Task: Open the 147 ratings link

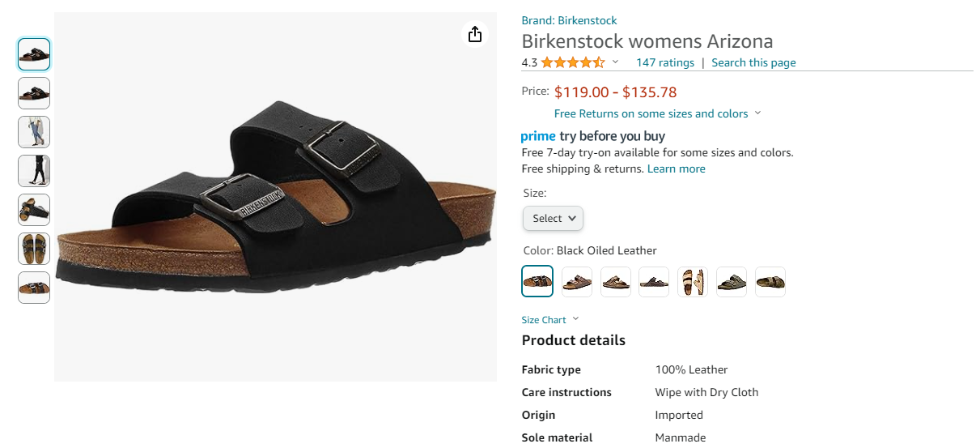Action: point(664,62)
